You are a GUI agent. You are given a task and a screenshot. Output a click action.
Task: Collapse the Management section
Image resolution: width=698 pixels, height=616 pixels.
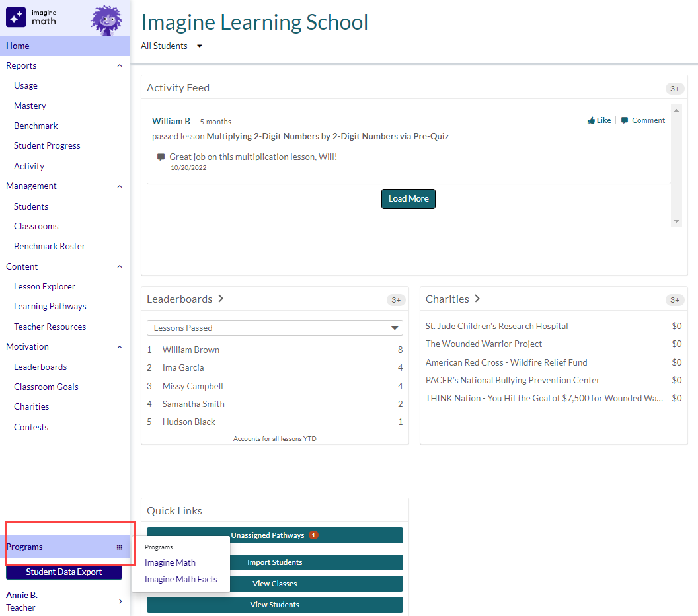119,186
